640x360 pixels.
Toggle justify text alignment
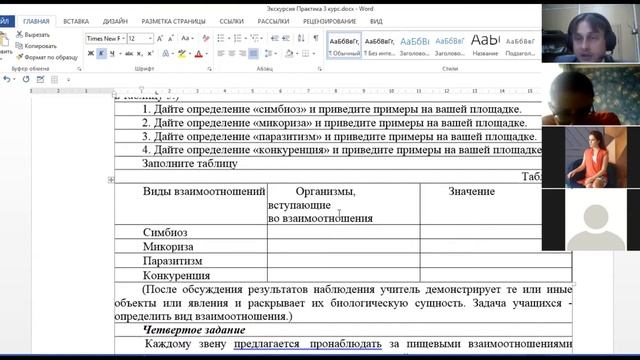[x=253, y=53]
